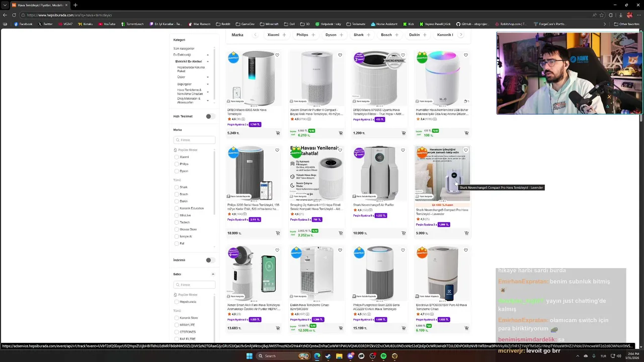Collapse Elektrikli Ev Aletleri category
Viewport: 644px width, 362px height.
tap(208, 61)
